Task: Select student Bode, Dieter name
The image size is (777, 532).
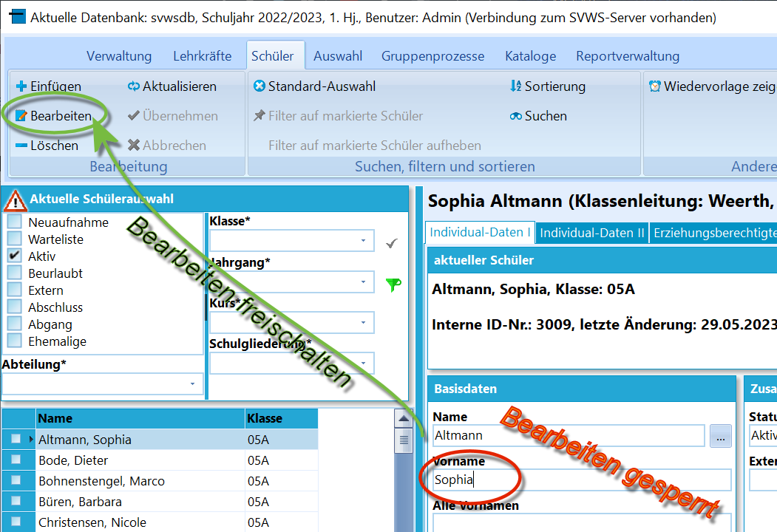Action: (73, 460)
